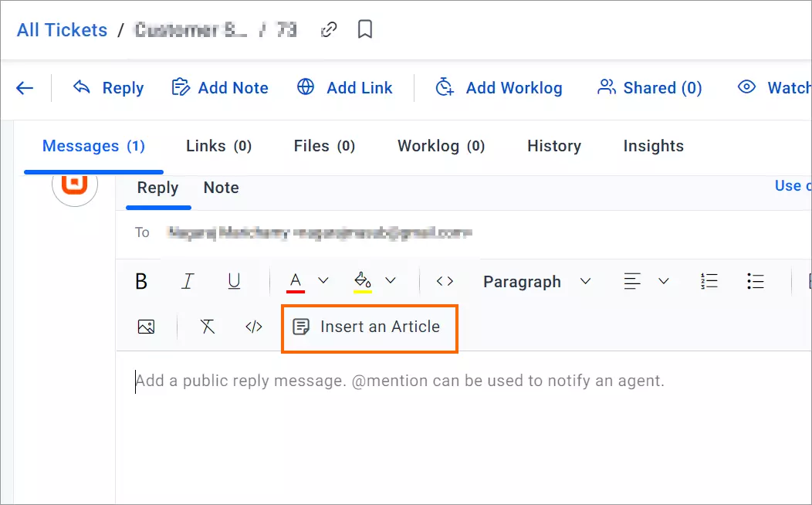Switch to History tab

[x=554, y=146]
